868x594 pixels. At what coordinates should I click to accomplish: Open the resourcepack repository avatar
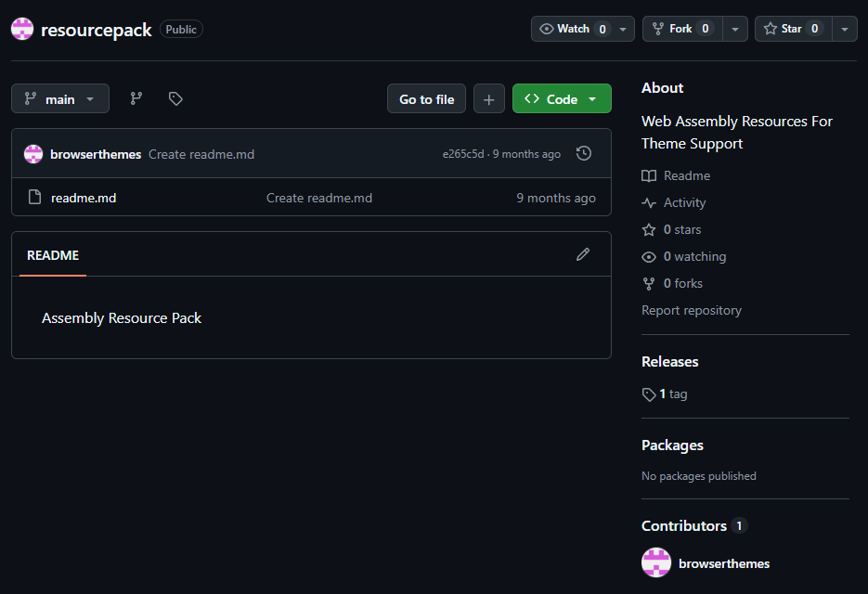pyautogui.click(x=22, y=29)
